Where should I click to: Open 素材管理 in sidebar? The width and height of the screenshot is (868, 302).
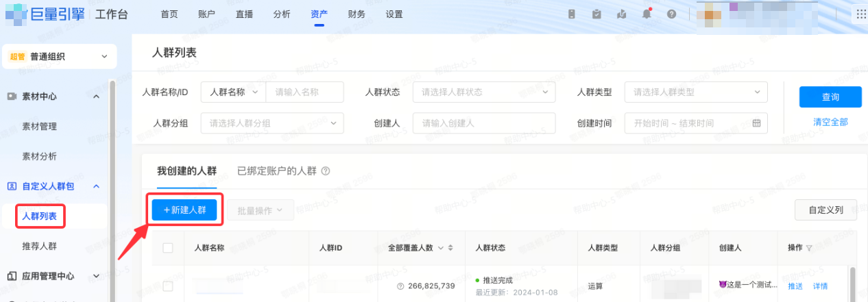pyautogui.click(x=40, y=126)
